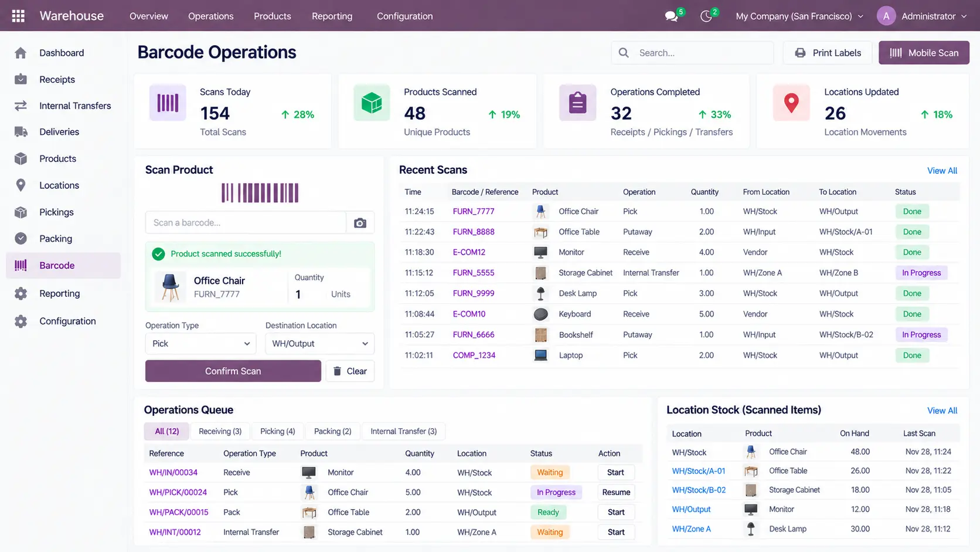Open the Reporting top menu

pos(332,16)
